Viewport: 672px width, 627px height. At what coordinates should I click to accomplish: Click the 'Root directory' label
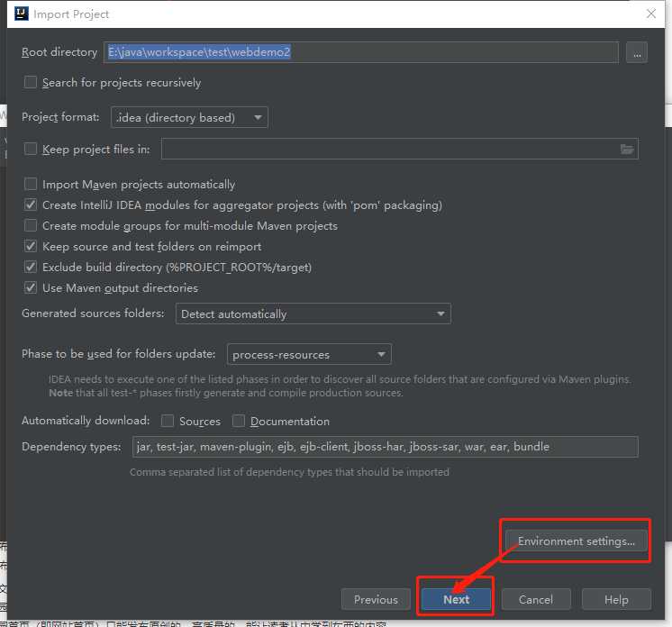(59, 52)
